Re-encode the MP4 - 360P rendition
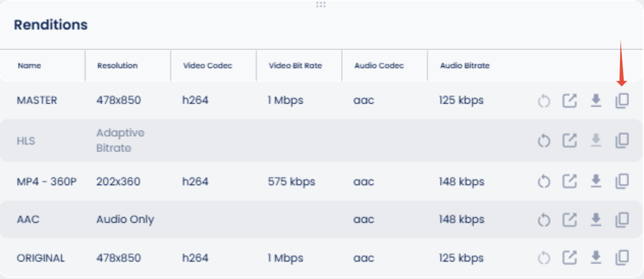 pyautogui.click(x=544, y=181)
